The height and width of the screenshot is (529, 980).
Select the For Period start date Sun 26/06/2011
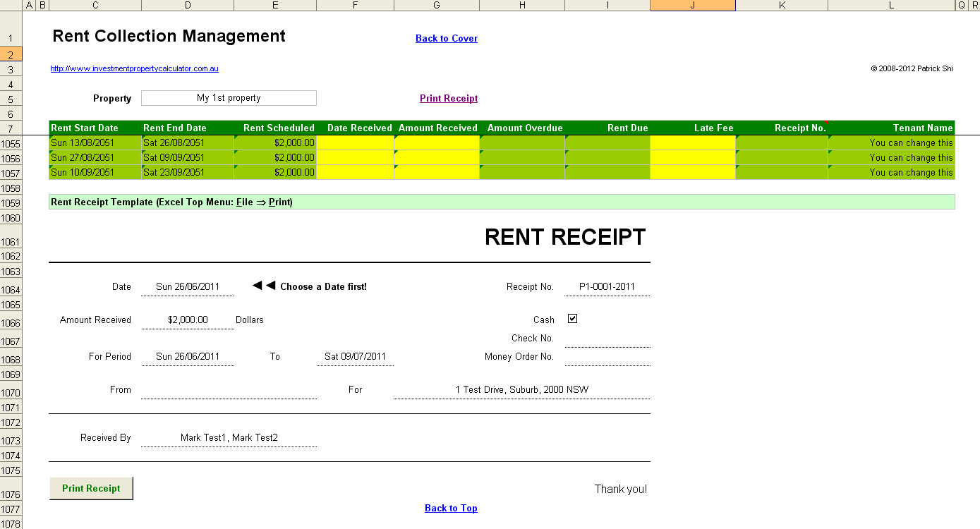(x=188, y=357)
